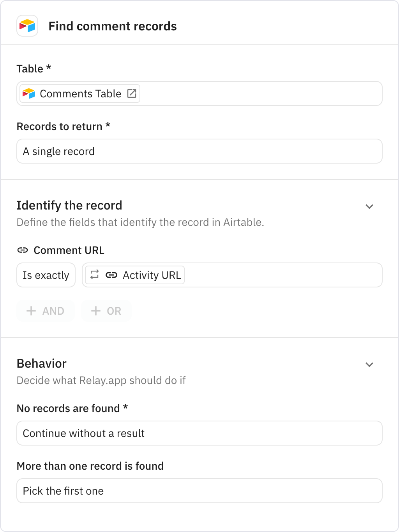Click the Airtable icon inside Comments Table field
The image size is (399, 532).
coord(29,93)
